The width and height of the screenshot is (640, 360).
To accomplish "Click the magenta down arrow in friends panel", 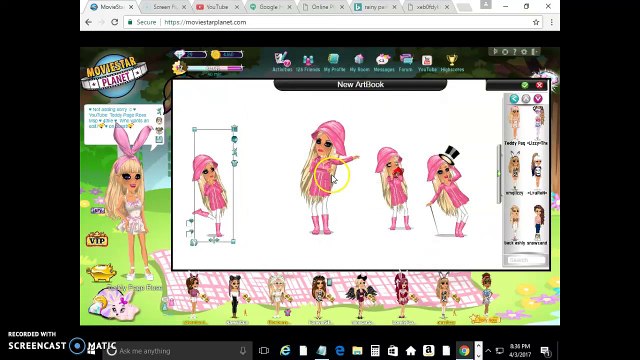I will 538,98.
